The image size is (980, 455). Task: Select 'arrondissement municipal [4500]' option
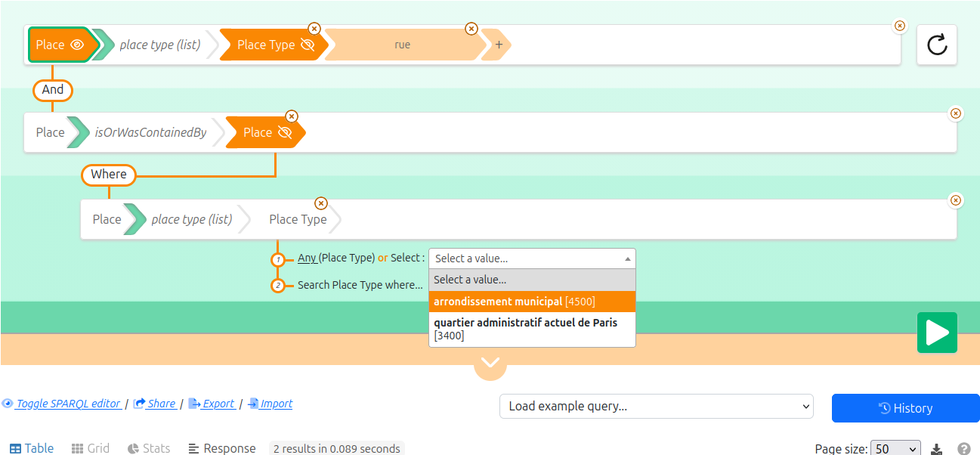point(532,302)
